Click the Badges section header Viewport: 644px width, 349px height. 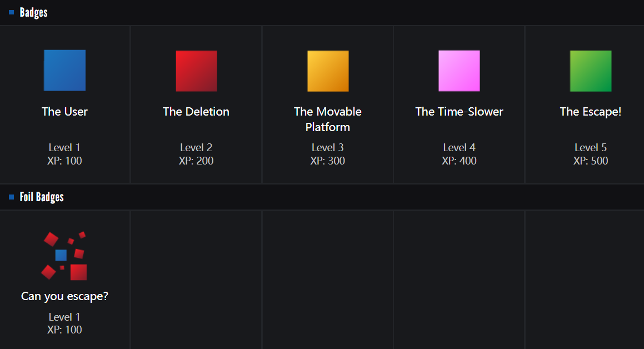33,12
